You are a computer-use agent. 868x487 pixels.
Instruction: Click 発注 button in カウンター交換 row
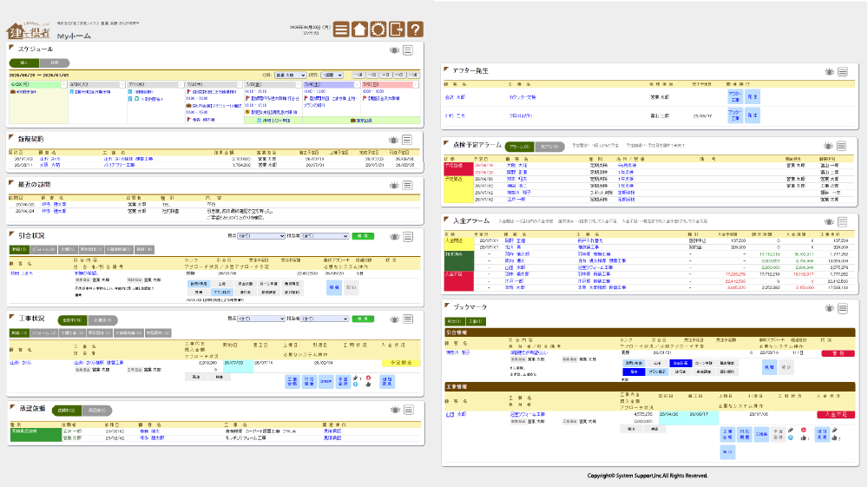click(752, 97)
